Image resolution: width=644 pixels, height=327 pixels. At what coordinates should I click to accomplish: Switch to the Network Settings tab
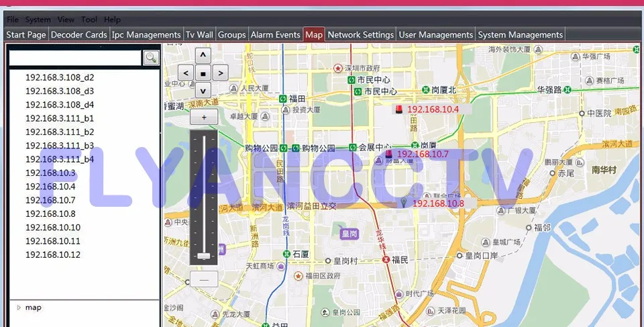pyautogui.click(x=361, y=34)
